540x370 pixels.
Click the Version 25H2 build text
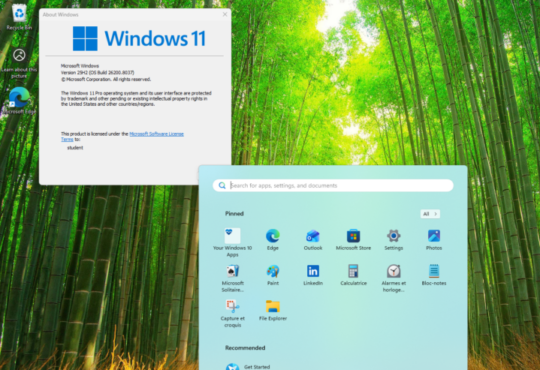tap(97, 73)
